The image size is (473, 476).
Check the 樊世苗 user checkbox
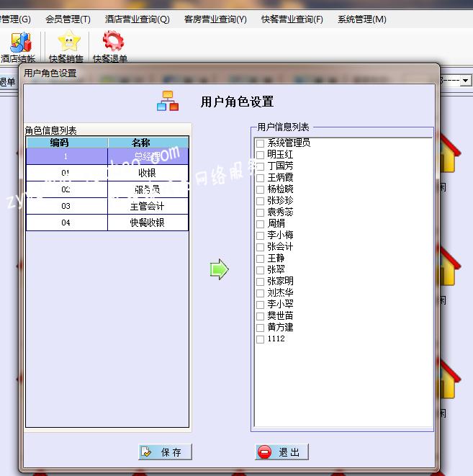click(260, 316)
